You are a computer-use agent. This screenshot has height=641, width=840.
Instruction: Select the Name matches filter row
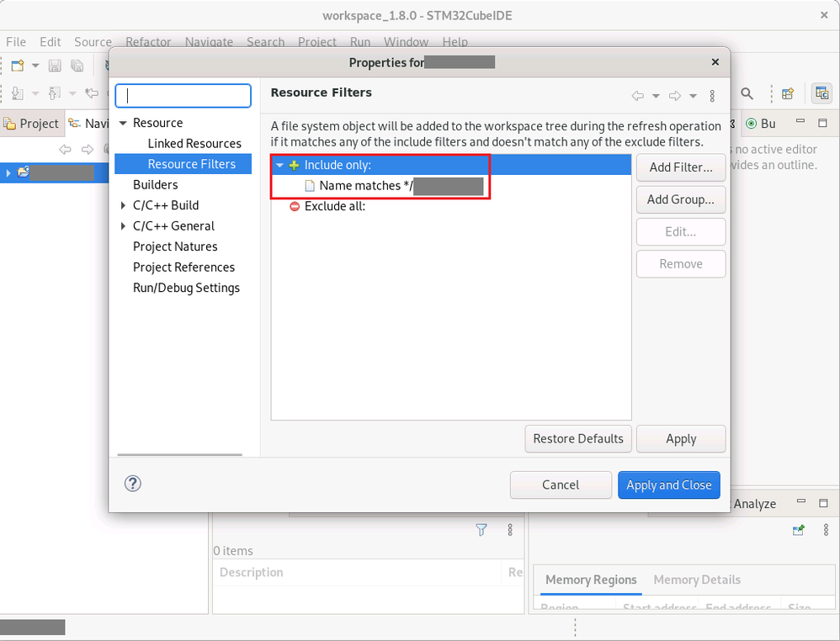click(x=451, y=186)
